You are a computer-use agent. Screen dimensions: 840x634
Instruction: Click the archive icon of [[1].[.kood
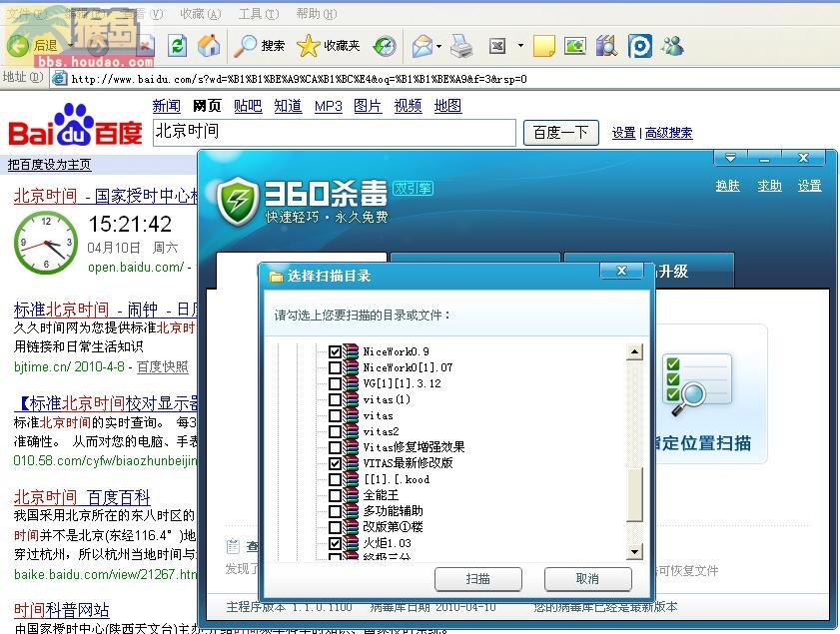click(351, 479)
